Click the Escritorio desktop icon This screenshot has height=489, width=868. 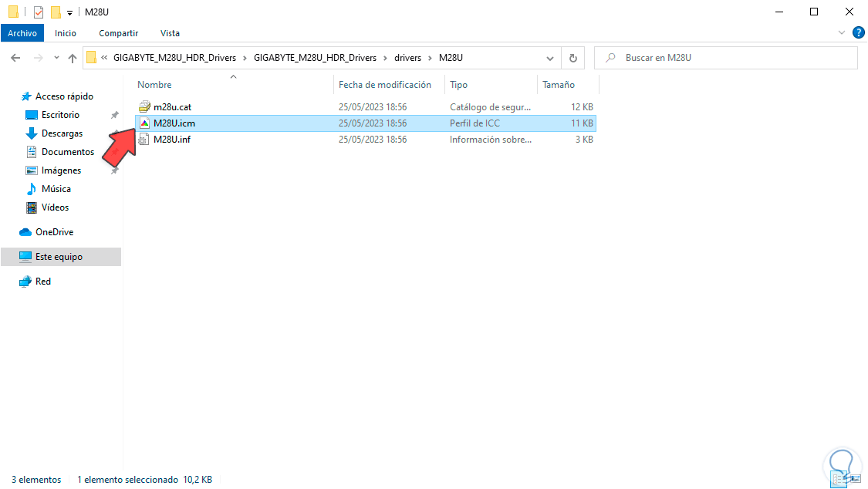coord(32,115)
